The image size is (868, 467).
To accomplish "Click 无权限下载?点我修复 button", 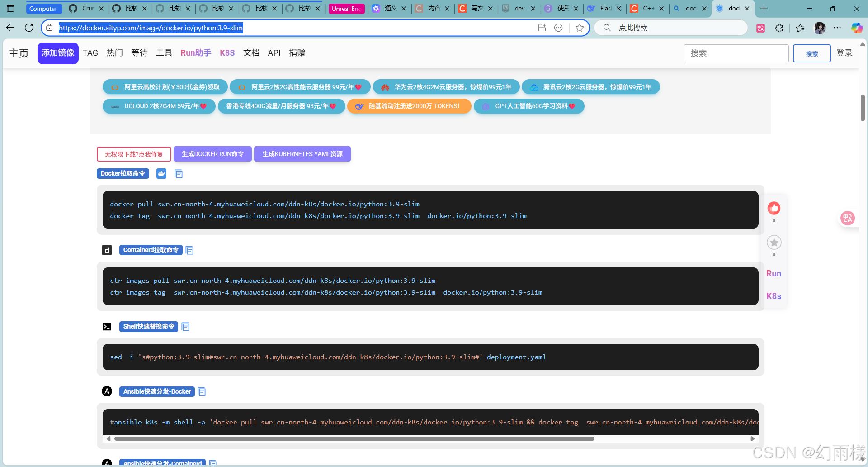I will [x=134, y=154].
